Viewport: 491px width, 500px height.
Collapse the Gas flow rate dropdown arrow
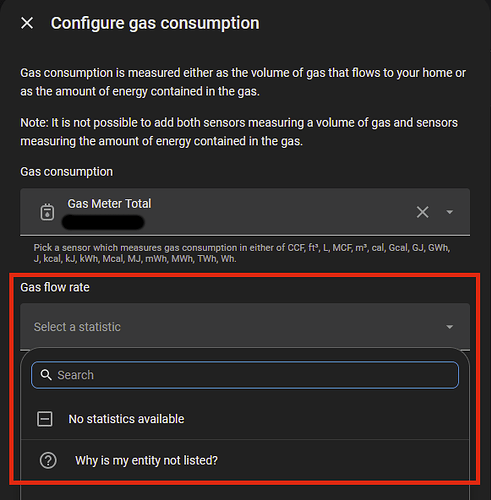(449, 327)
